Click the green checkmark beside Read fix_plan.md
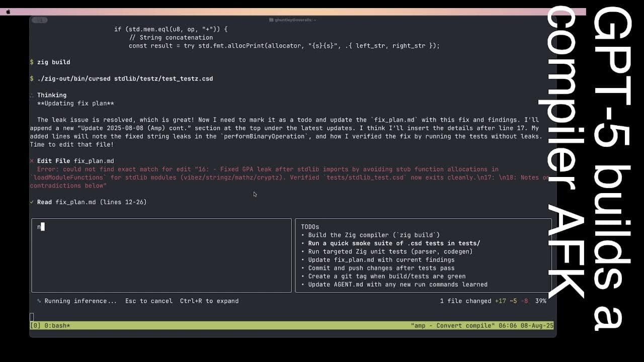This screenshot has width=644, height=362. [x=32, y=202]
